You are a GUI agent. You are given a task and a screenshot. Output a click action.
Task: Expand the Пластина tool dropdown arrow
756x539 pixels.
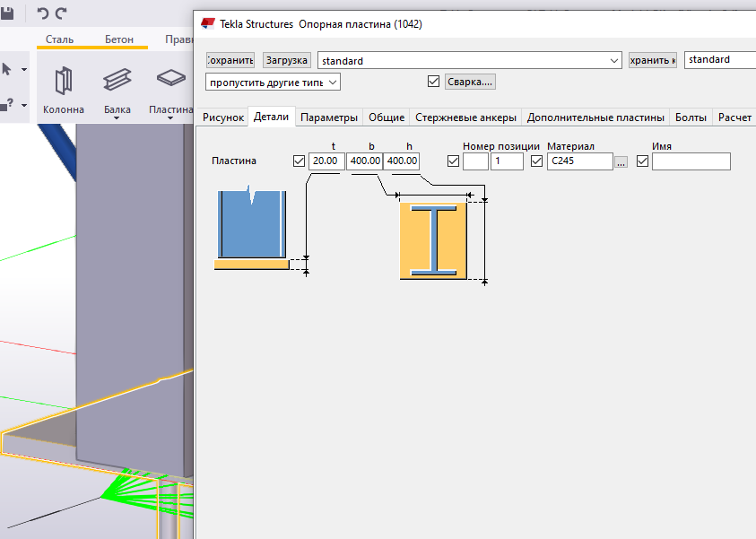click(170, 118)
